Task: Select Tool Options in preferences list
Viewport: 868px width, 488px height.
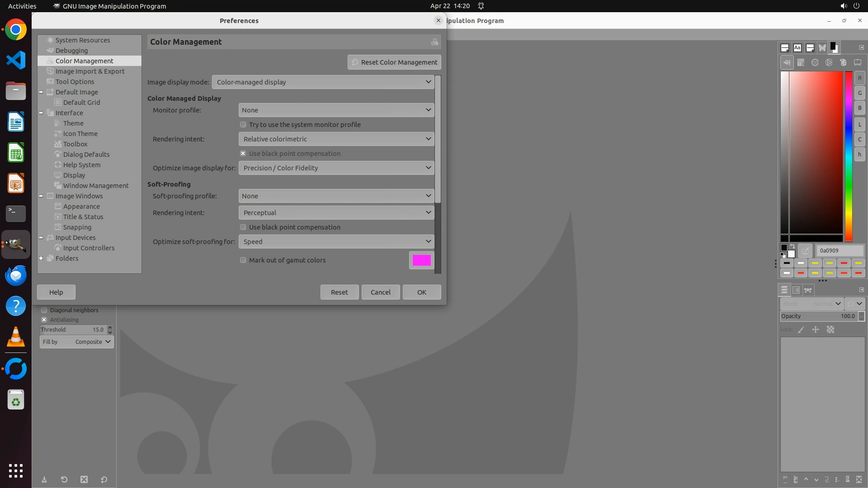Action: pos(75,82)
